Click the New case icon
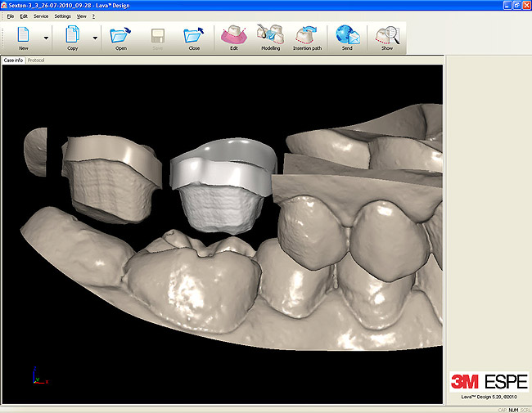This screenshot has width=532, height=413. (23, 35)
